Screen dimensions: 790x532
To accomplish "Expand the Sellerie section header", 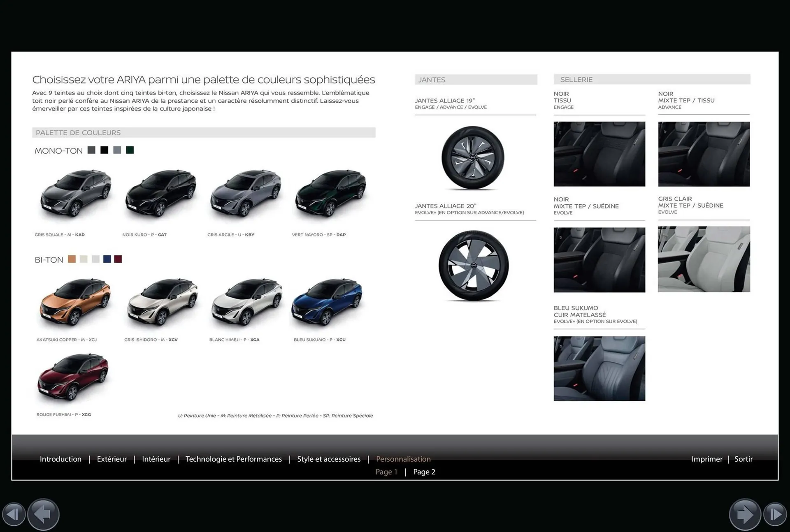I will tap(576, 79).
